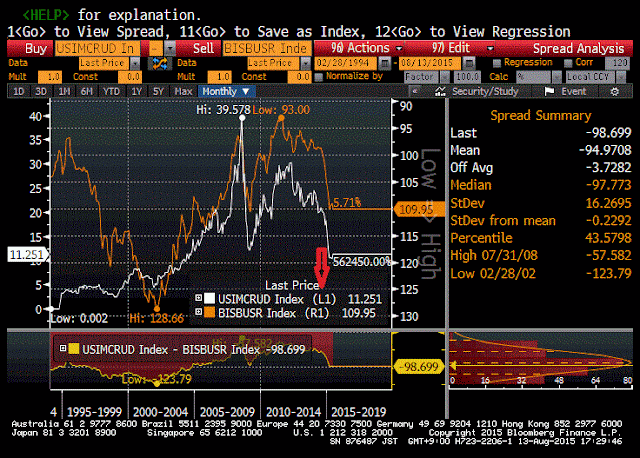Screen dimensions: 640x458
Task: Expand the BISBUSR Index legend entry box icon
Action: 198,312
